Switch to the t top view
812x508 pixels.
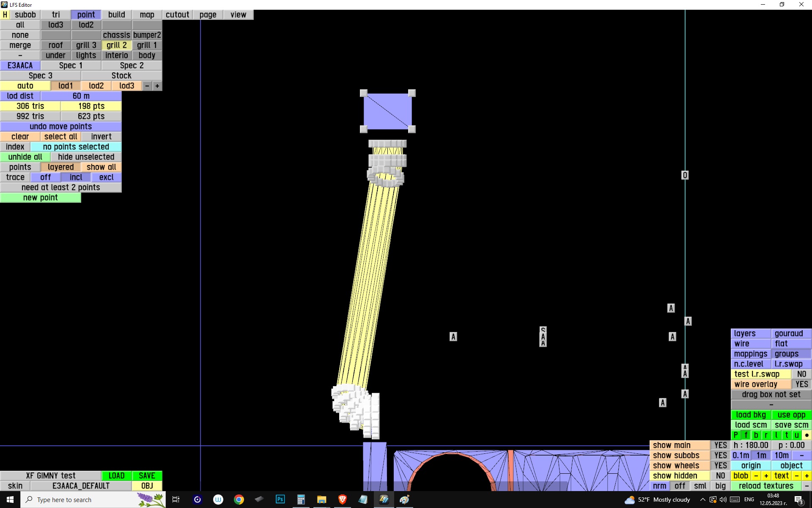pos(786,435)
